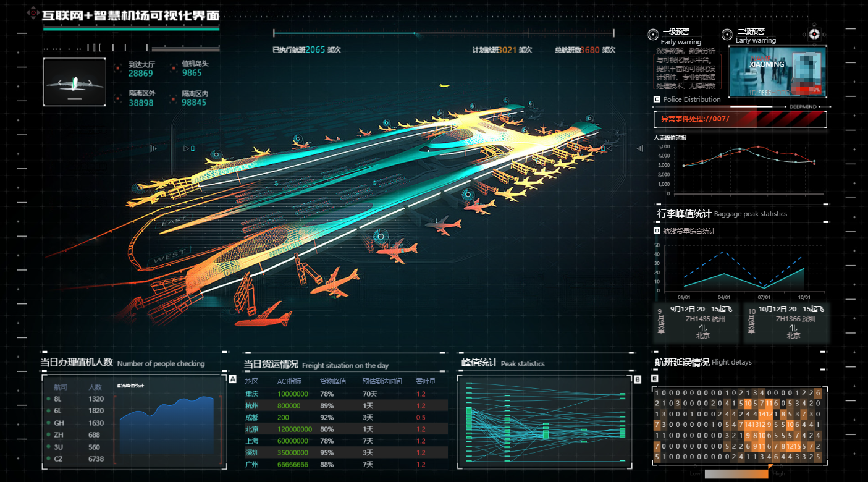Click ZH1435:杭州 flight text
The width and height of the screenshot is (868, 482).
point(705,319)
